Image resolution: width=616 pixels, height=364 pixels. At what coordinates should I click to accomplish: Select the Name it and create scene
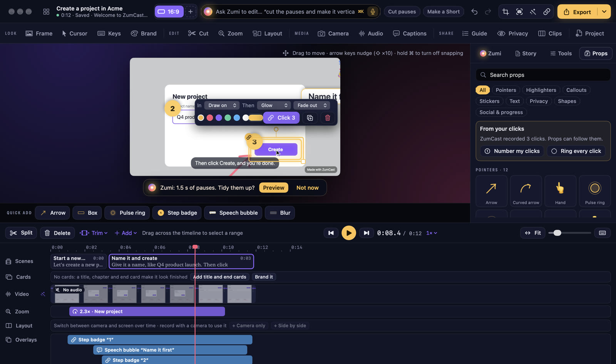(181, 261)
